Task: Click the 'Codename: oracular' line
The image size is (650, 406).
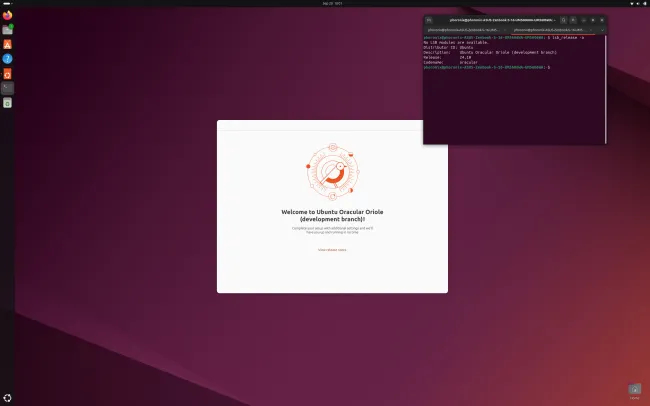Action: [x=451, y=63]
